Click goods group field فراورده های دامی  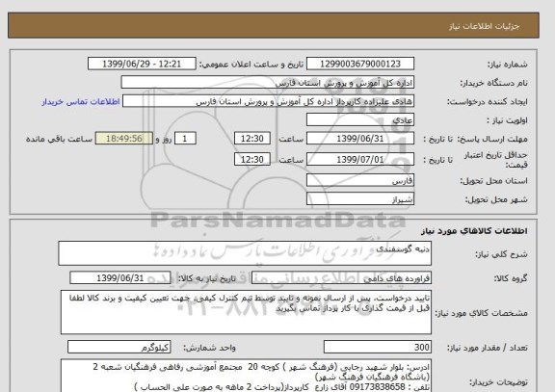341,278
